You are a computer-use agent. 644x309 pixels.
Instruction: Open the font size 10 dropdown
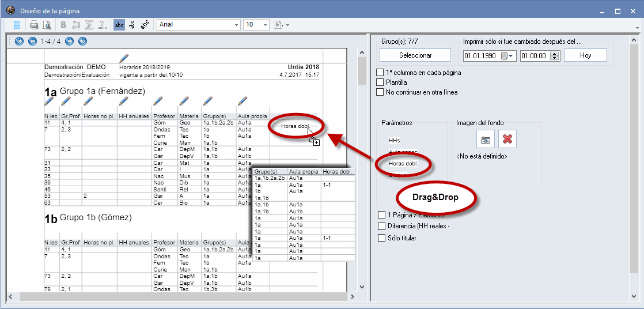coord(266,25)
